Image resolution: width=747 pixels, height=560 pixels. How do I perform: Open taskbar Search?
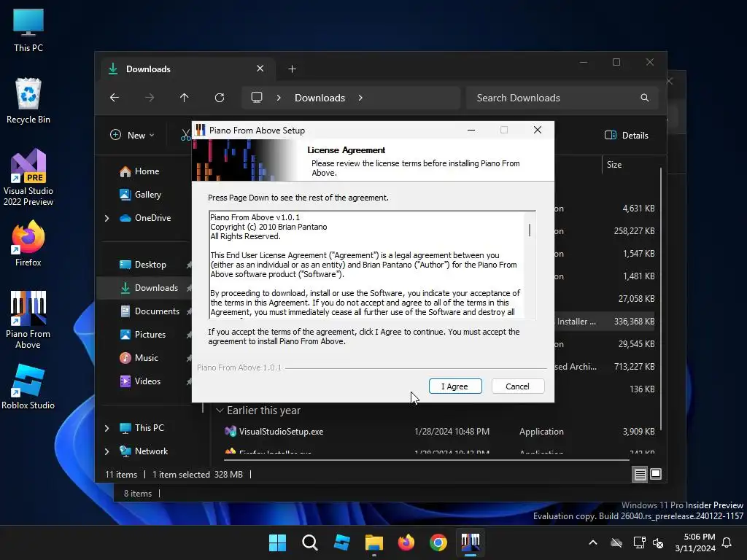pyautogui.click(x=309, y=542)
